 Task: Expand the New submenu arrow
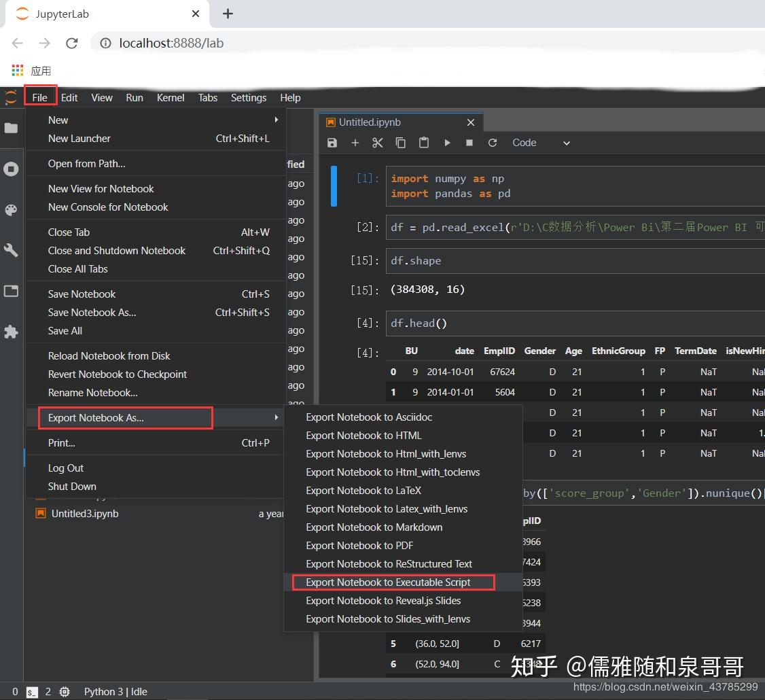[276, 120]
